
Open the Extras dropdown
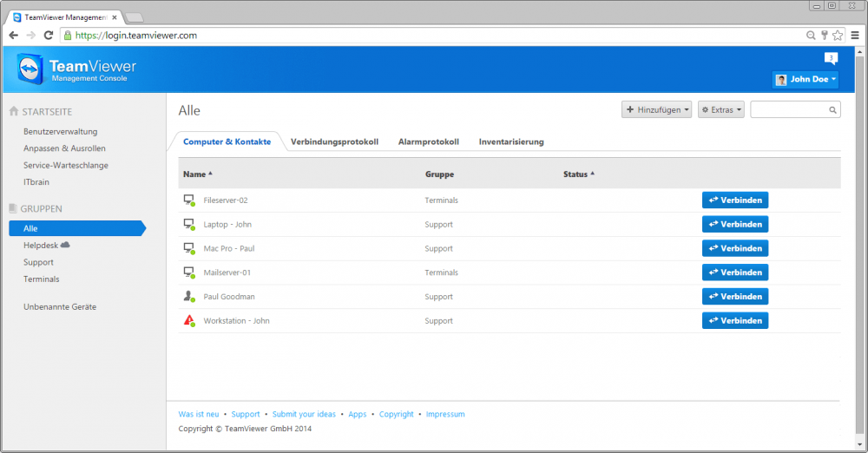click(721, 109)
